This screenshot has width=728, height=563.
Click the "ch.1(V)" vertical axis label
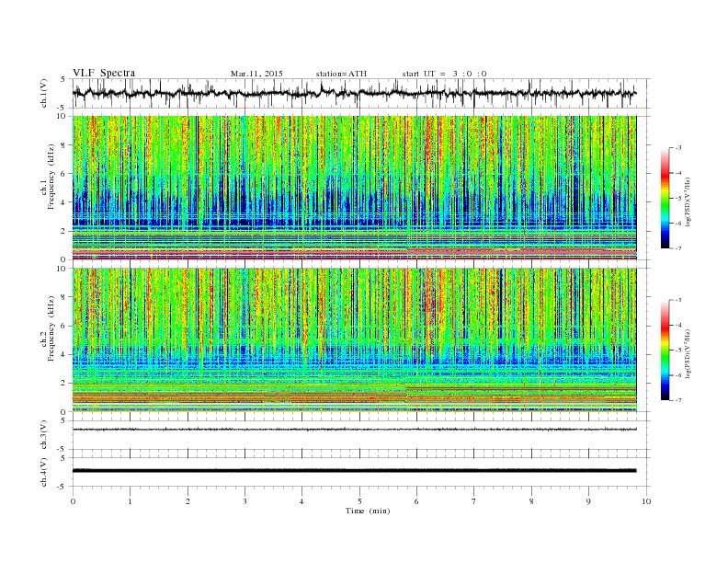44,93
